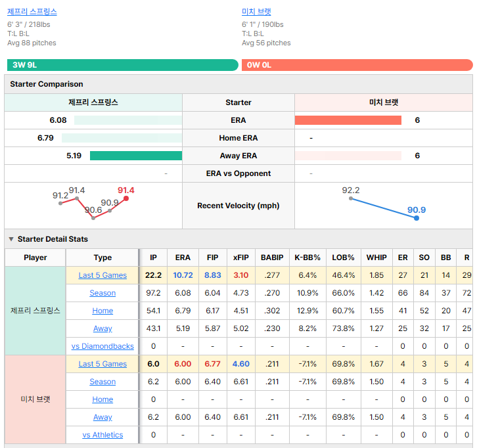
Task: Click the BB column header
Action: pyautogui.click(x=446, y=258)
